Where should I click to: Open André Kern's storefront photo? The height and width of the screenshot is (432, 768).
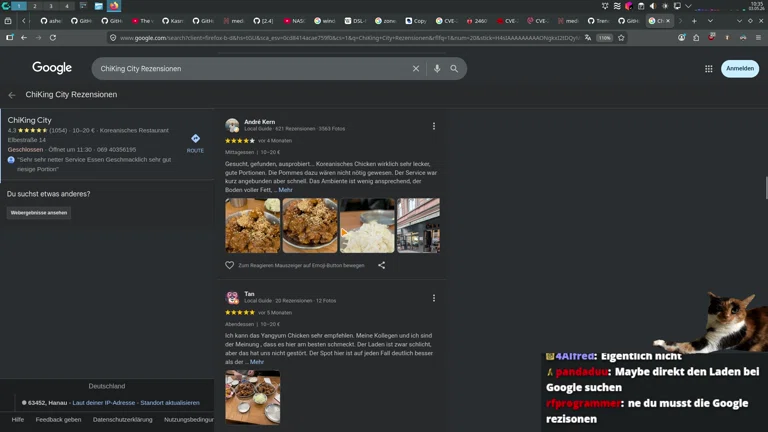[x=418, y=225]
